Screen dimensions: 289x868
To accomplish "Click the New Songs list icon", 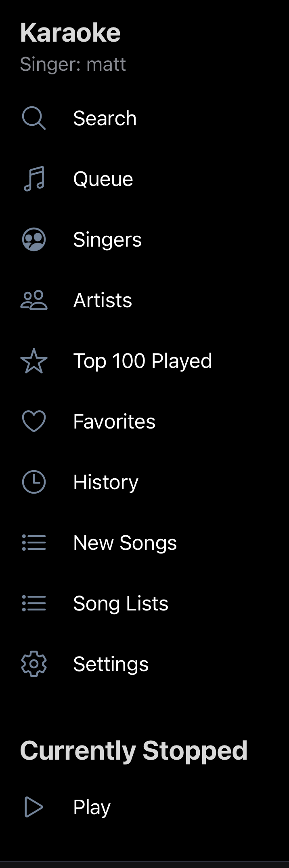I will tap(34, 543).
